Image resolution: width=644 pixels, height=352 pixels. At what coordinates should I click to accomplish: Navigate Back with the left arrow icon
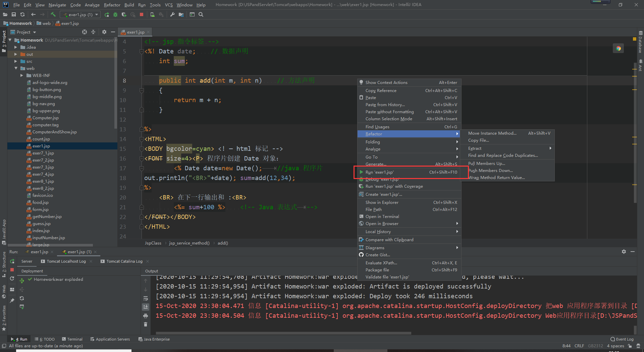pos(33,14)
